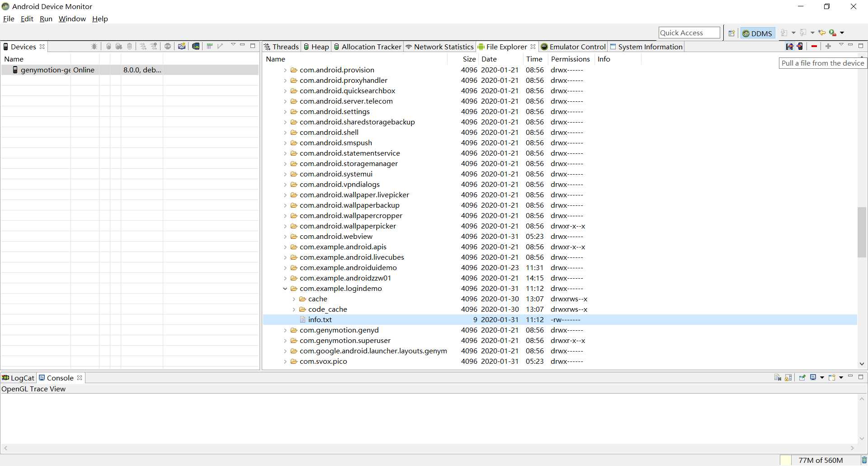Switch to the Threads tab
Image resolution: width=868 pixels, height=466 pixels.
(x=281, y=47)
